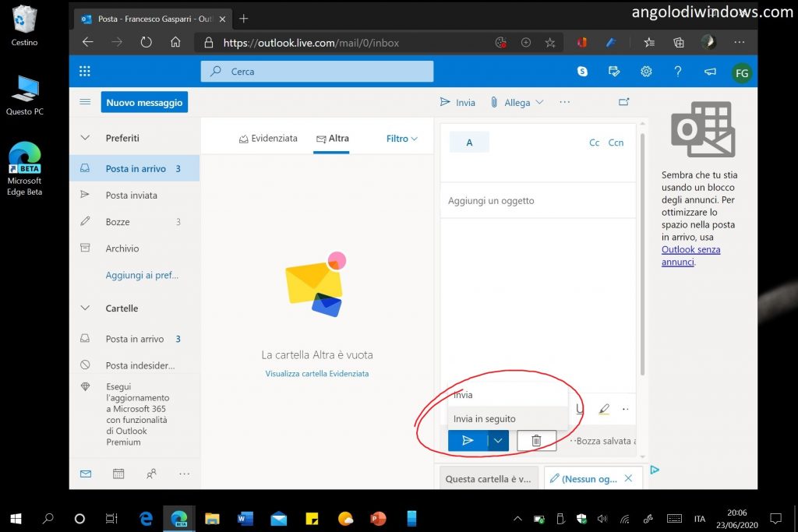
Task: Switch to the Evidenziata tab
Action: pyautogui.click(x=268, y=139)
